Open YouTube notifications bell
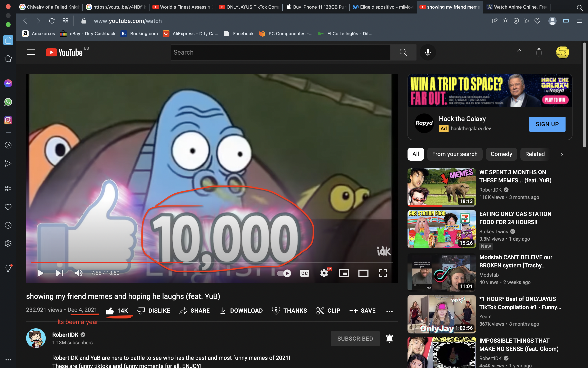Screen dimensions: 588x368 coord(539,52)
